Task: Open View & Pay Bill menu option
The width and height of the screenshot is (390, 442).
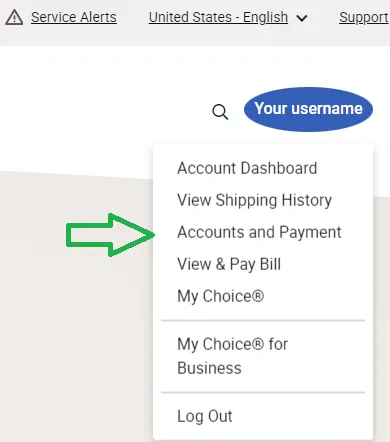Action: click(229, 264)
